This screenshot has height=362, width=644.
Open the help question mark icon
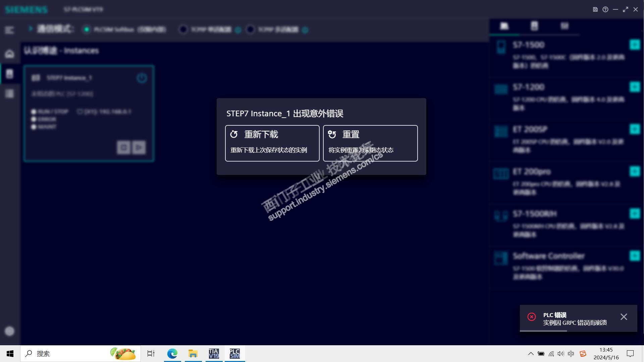click(605, 9)
